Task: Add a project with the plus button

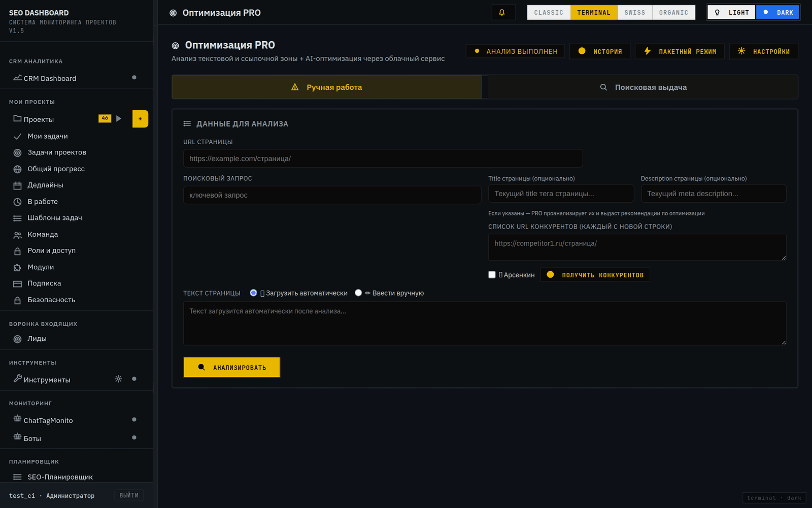Action: click(x=140, y=119)
